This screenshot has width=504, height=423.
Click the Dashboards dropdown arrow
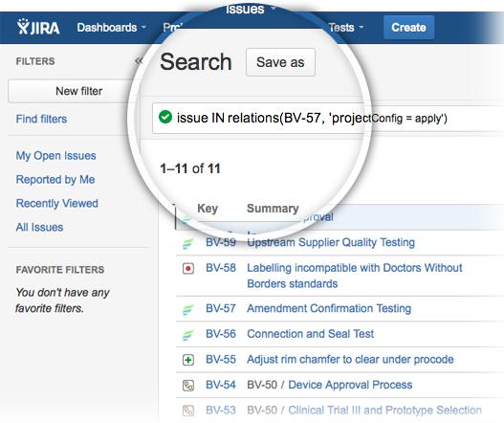click(143, 28)
